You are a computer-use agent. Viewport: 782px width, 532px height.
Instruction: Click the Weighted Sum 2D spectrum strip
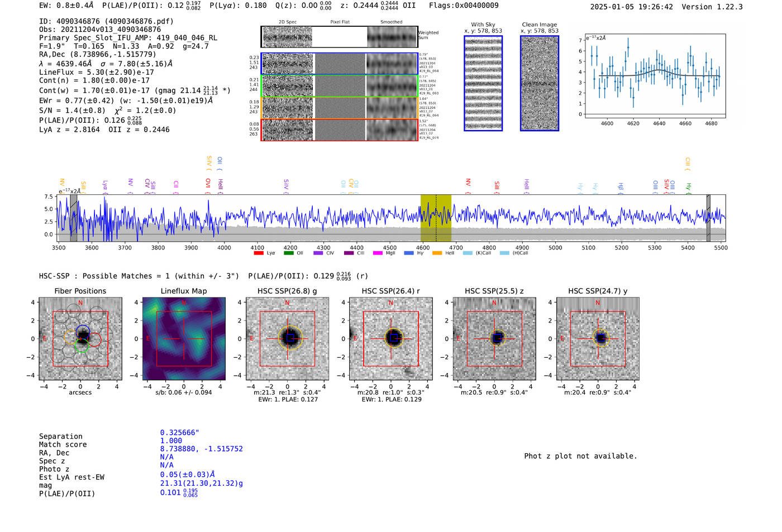[339, 37]
